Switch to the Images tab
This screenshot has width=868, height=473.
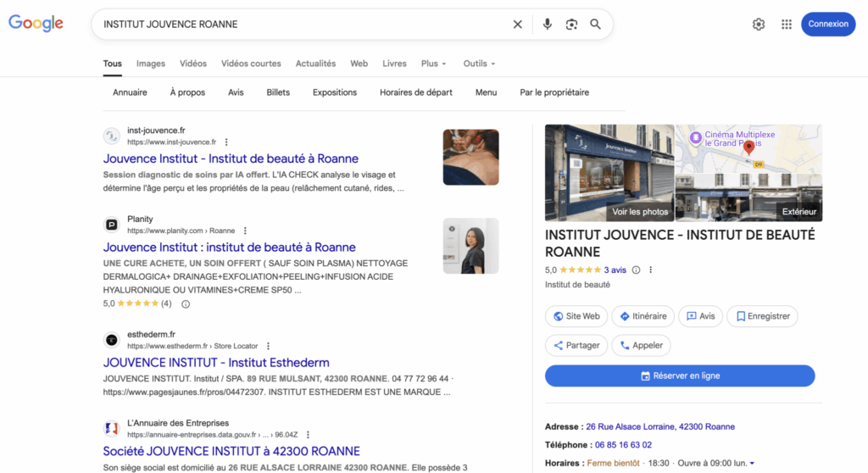click(151, 64)
